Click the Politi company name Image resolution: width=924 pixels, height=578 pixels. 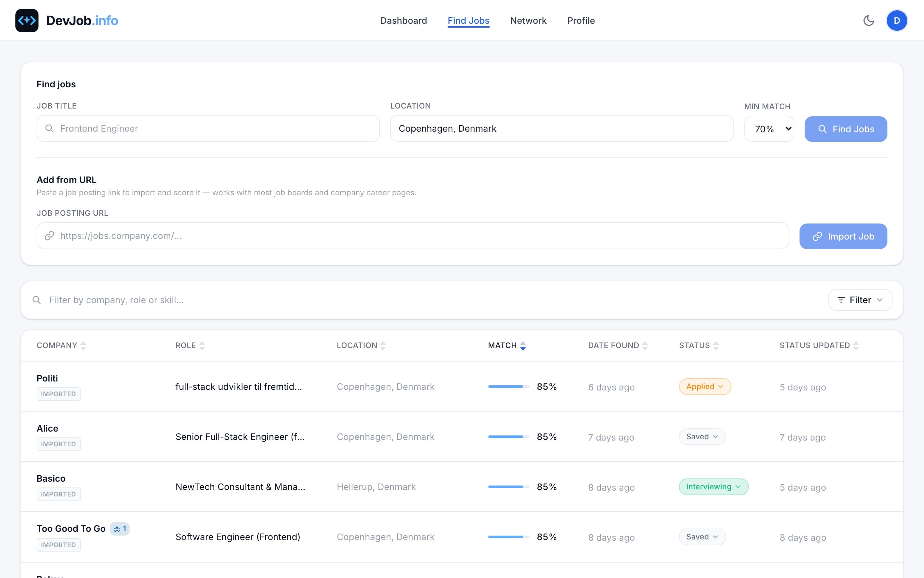click(x=47, y=378)
